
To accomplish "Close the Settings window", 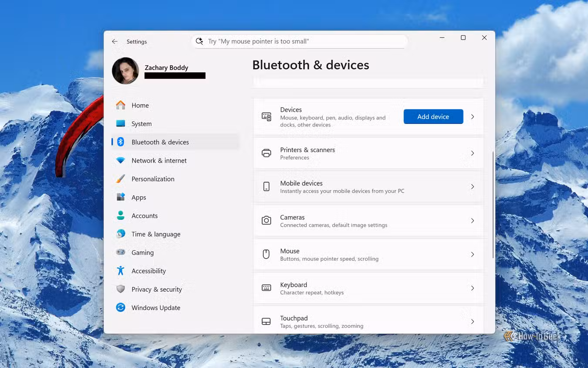I will click(x=484, y=38).
